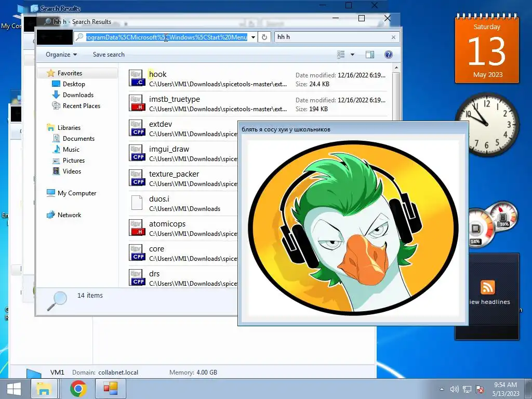Open Explorer help question mark icon

pos(389,55)
